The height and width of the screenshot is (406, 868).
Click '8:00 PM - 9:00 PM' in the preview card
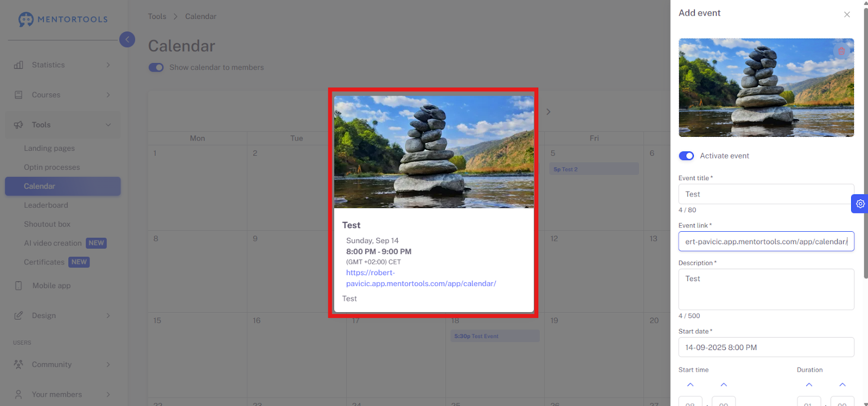[x=379, y=251]
